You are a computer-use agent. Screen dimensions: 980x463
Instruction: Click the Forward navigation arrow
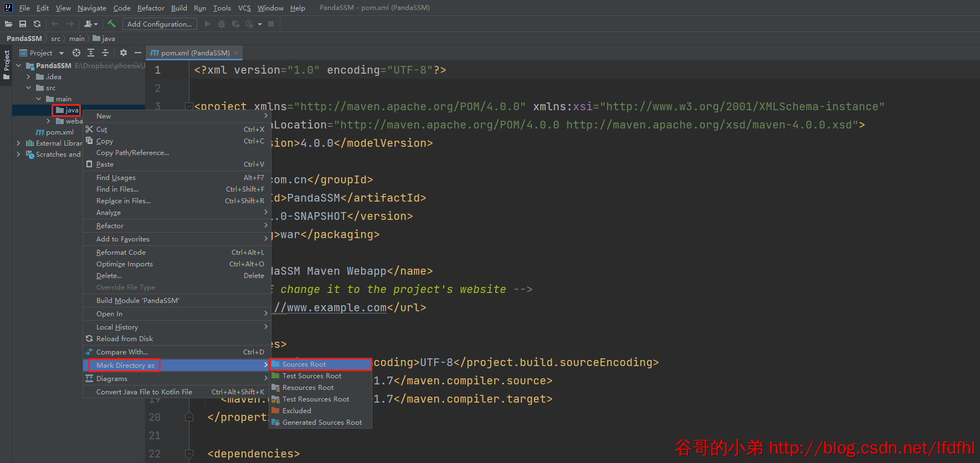click(x=70, y=24)
